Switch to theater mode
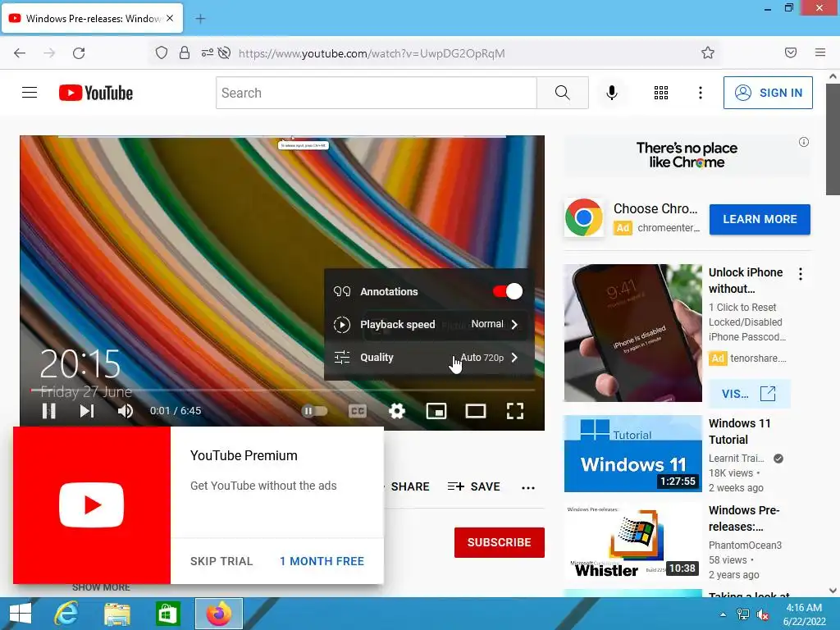Image resolution: width=840 pixels, height=630 pixels. tap(475, 411)
